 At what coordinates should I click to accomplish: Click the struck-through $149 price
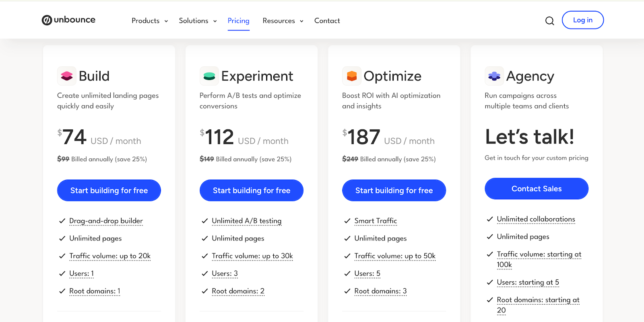[207, 159]
